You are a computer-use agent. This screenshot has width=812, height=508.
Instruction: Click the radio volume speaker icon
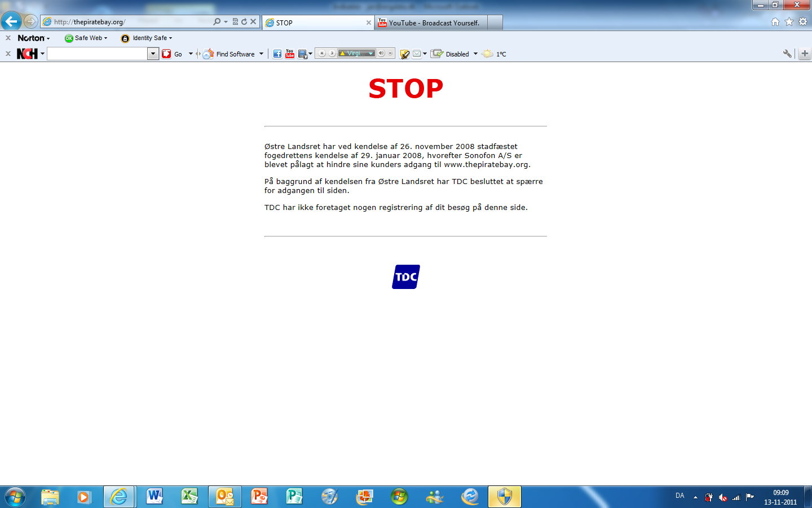click(381, 54)
